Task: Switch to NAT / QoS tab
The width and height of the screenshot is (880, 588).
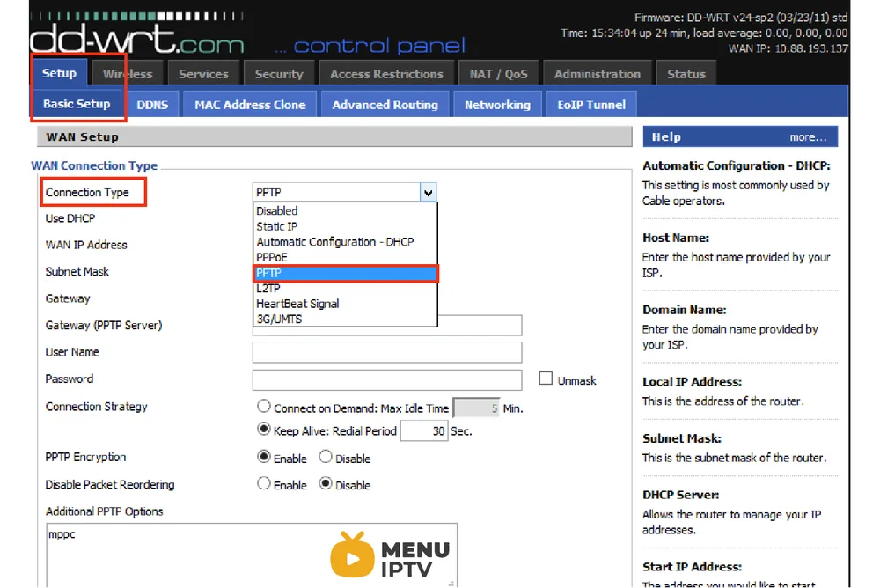Action: pos(498,74)
